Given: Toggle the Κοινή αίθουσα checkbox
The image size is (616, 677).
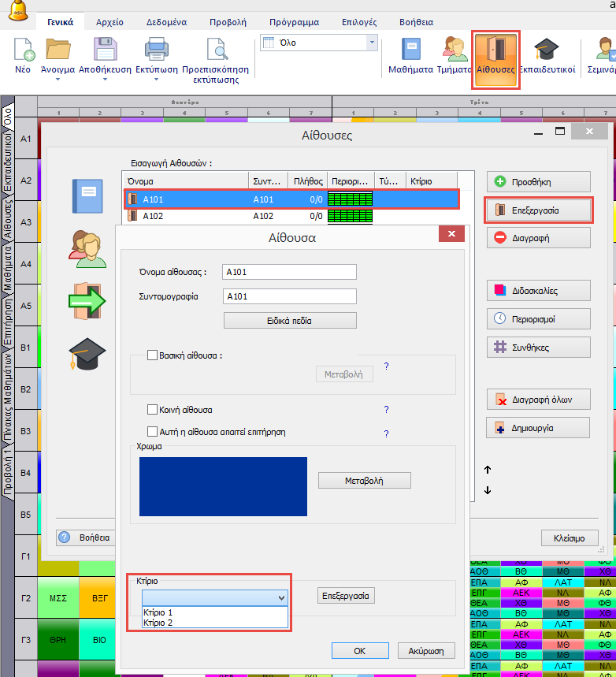Looking at the screenshot, I should (154, 410).
